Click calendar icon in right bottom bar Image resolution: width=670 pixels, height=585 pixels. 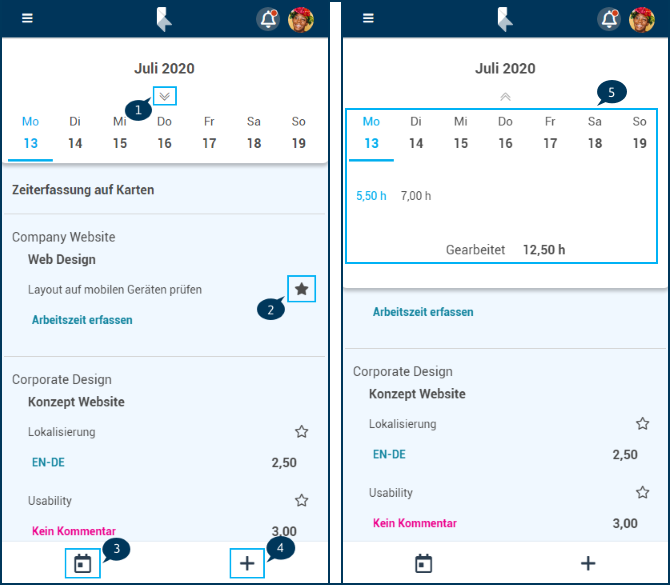coord(423,564)
